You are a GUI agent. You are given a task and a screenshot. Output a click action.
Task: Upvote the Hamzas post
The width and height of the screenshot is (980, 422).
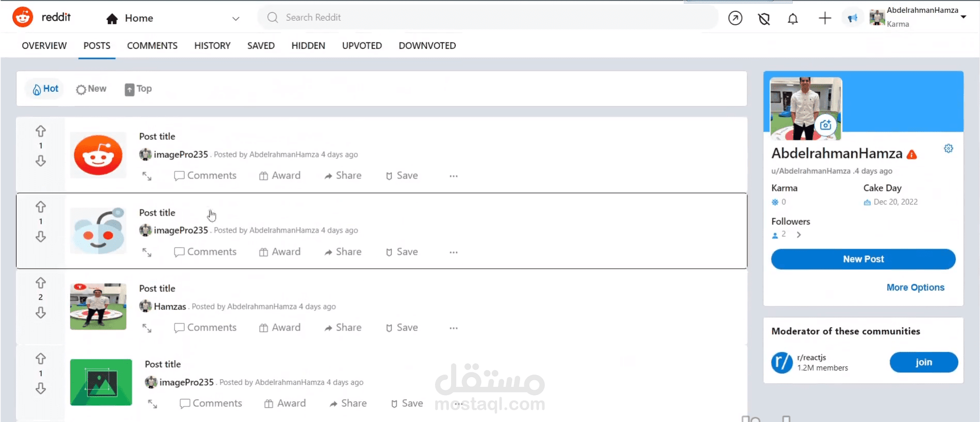41,283
